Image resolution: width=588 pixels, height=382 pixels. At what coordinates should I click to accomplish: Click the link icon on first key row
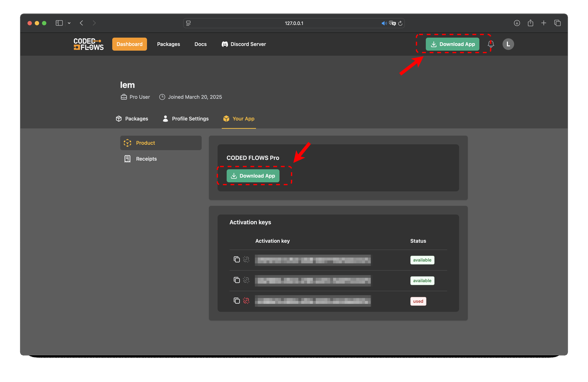[x=246, y=259]
